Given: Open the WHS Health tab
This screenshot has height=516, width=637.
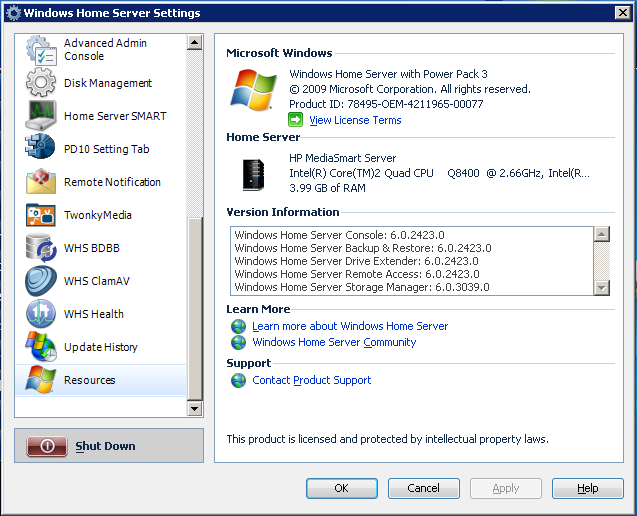Looking at the screenshot, I should 101,314.
